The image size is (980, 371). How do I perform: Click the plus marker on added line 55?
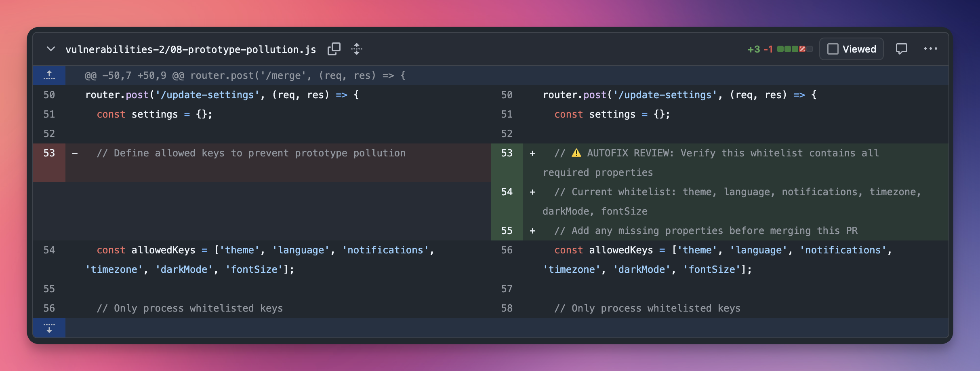click(x=533, y=230)
